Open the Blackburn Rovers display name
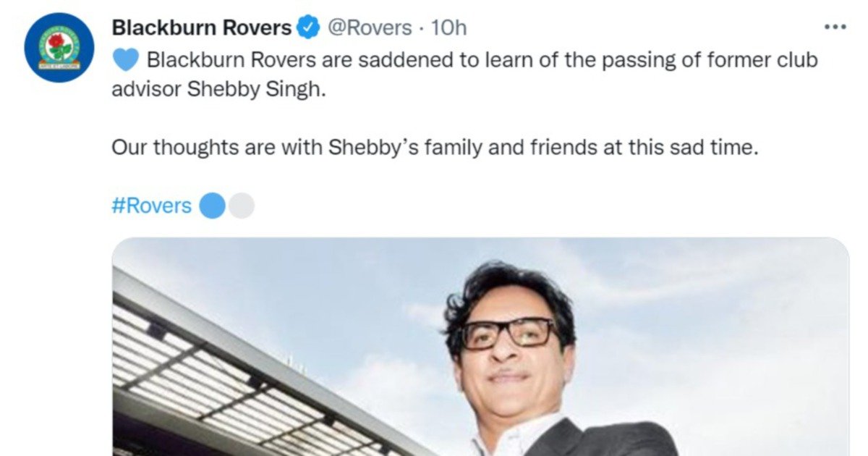The height and width of the screenshot is (456, 868). pyautogui.click(x=202, y=28)
